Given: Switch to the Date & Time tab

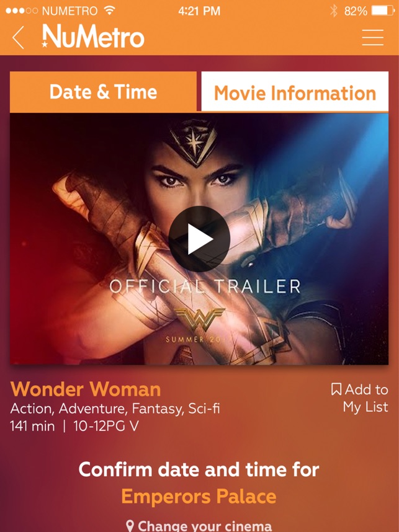Looking at the screenshot, I should 103,92.
